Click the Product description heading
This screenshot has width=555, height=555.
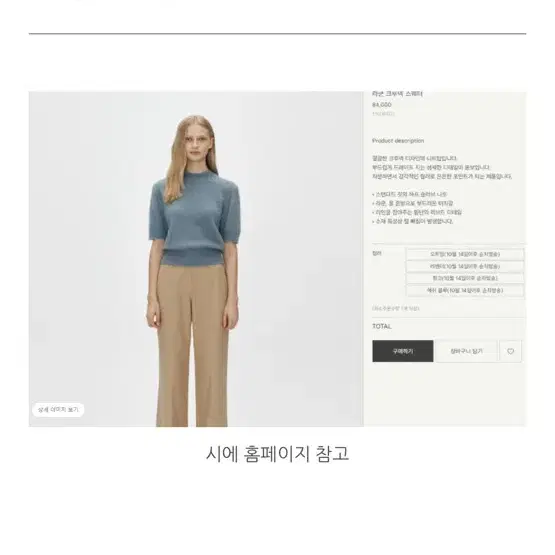click(x=398, y=141)
